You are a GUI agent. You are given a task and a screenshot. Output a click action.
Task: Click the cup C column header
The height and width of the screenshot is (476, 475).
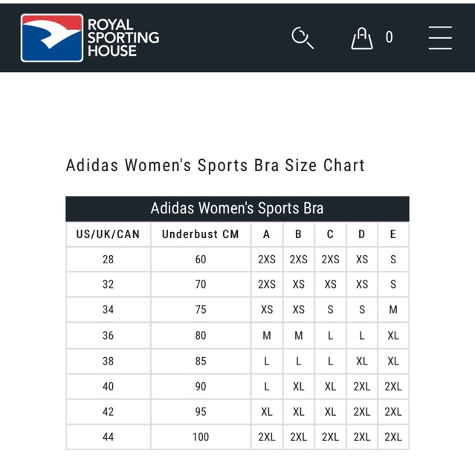330,234
